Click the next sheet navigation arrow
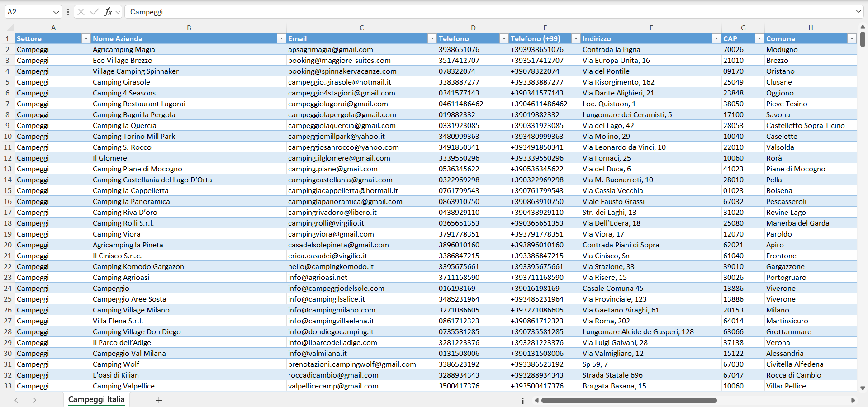Screen dimensions: 868x407 pyautogui.click(x=34, y=400)
